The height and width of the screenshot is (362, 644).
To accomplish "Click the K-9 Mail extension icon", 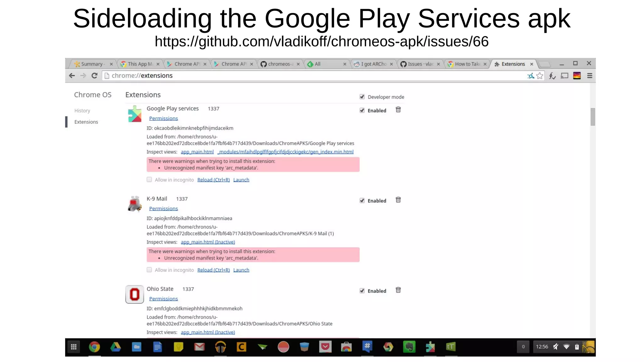I will (135, 204).
